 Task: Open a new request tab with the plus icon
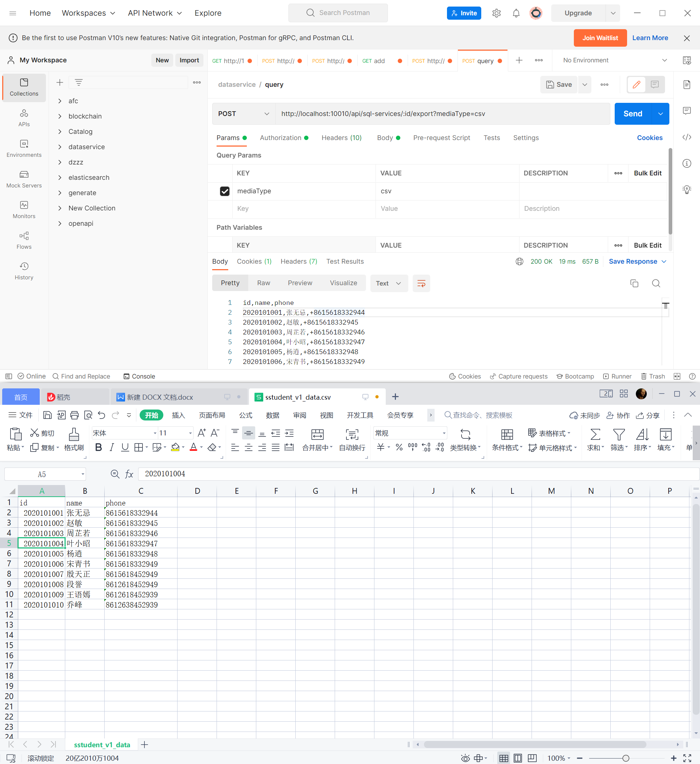pyautogui.click(x=519, y=60)
